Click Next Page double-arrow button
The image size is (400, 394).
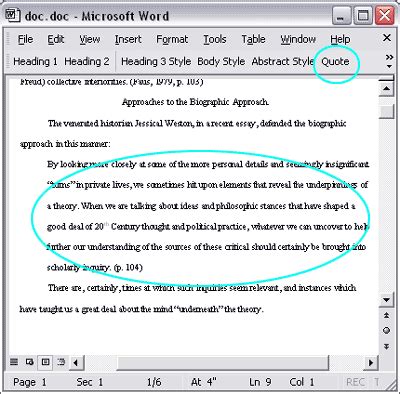click(x=386, y=346)
